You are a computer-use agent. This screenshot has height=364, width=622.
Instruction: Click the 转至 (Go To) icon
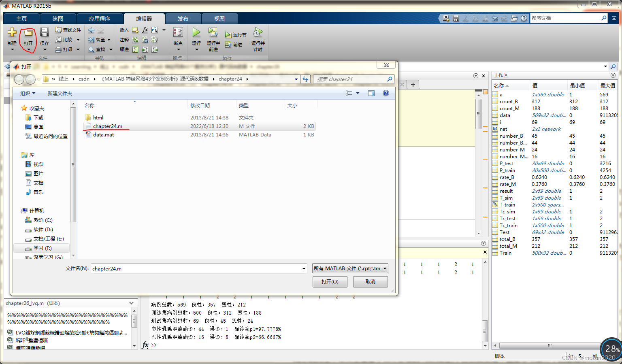(92, 40)
